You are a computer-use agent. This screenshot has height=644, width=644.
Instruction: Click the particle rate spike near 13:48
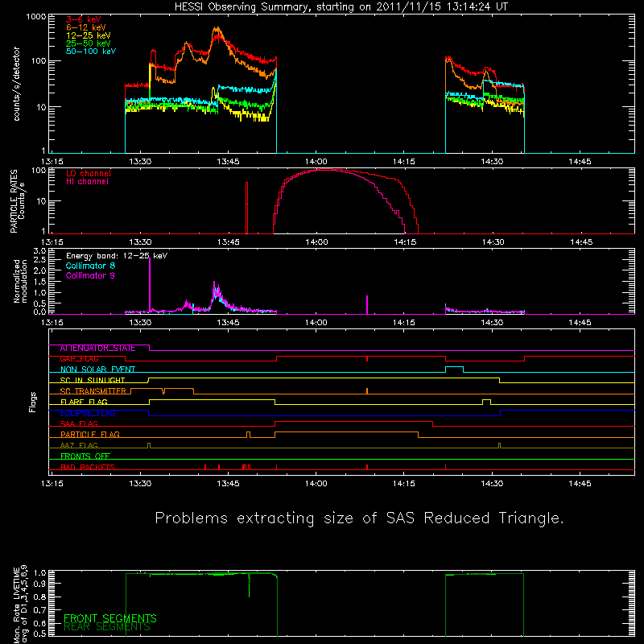(x=246, y=208)
